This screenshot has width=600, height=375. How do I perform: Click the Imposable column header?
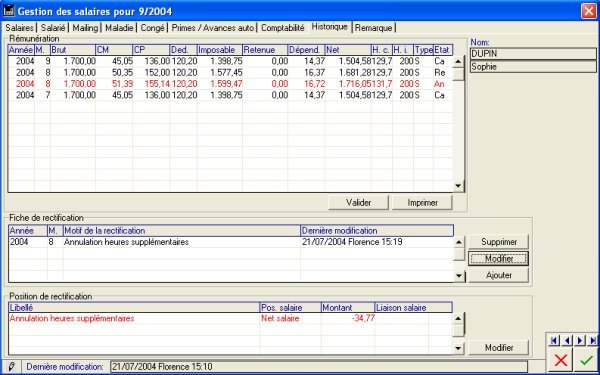220,50
